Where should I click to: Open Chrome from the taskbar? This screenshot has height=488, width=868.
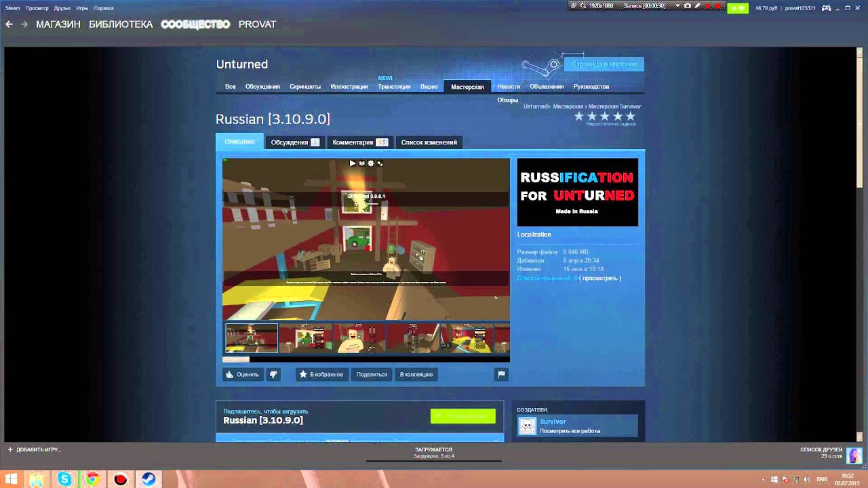click(x=92, y=479)
